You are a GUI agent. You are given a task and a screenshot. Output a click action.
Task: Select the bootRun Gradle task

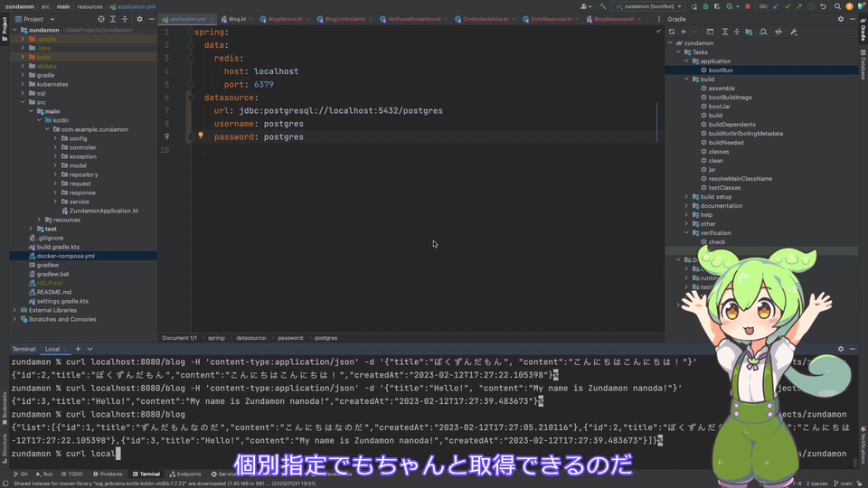[x=721, y=70]
